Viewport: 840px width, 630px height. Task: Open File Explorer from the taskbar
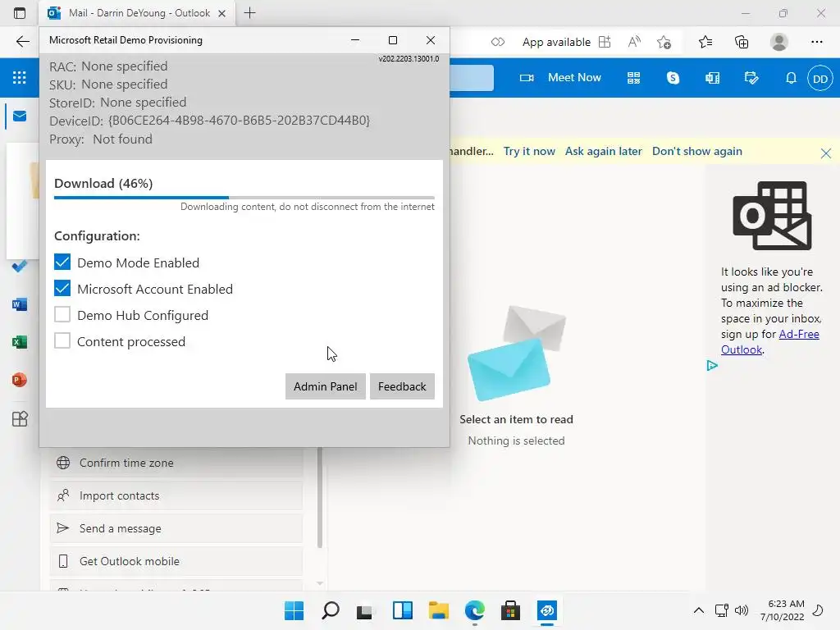pos(438,610)
